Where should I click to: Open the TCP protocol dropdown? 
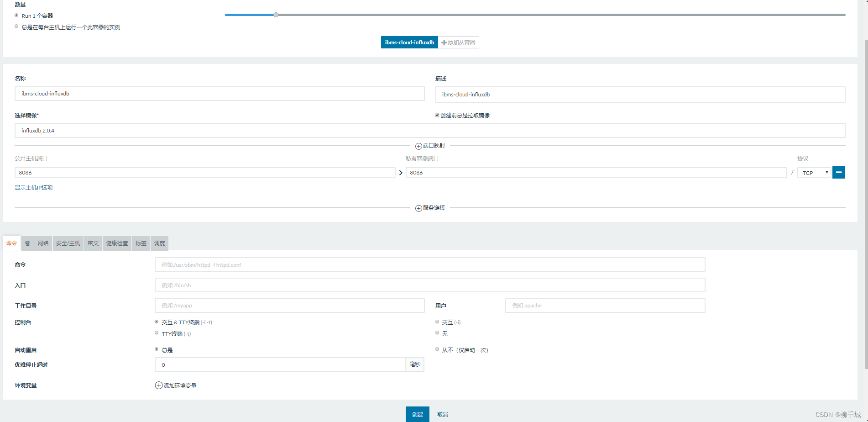[814, 173]
